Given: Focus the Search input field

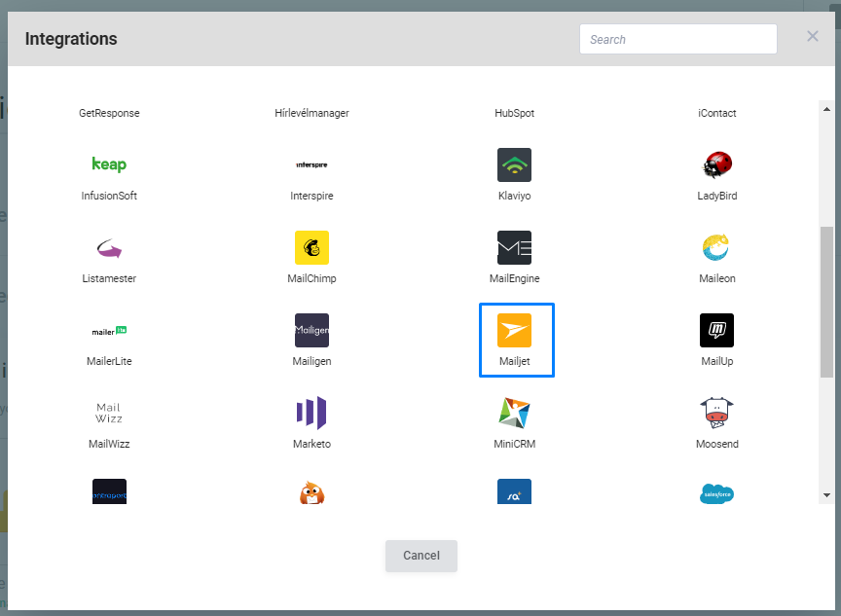Looking at the screenshot, I should [677, 39].
